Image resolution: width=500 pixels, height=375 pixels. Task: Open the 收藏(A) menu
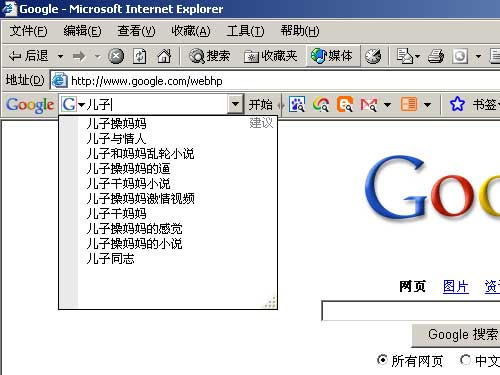coord(191,31)
